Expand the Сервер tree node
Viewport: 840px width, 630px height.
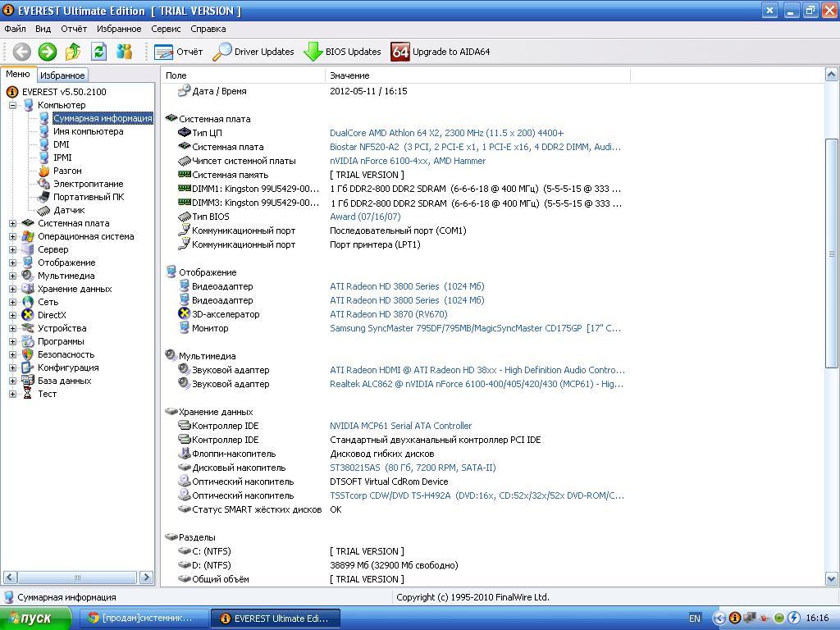point(13,249)
